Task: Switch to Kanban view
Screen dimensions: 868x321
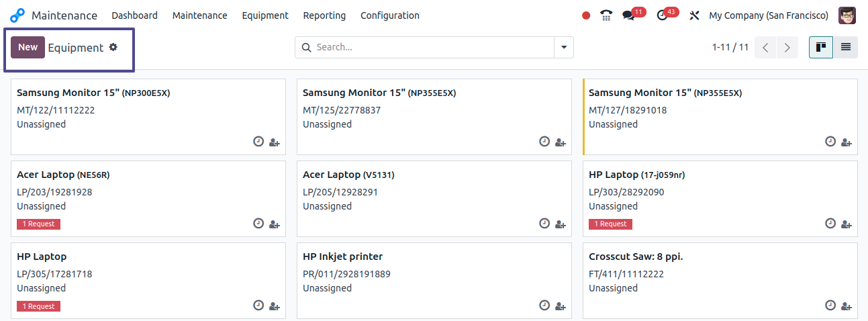Action: tap(821, 47)
